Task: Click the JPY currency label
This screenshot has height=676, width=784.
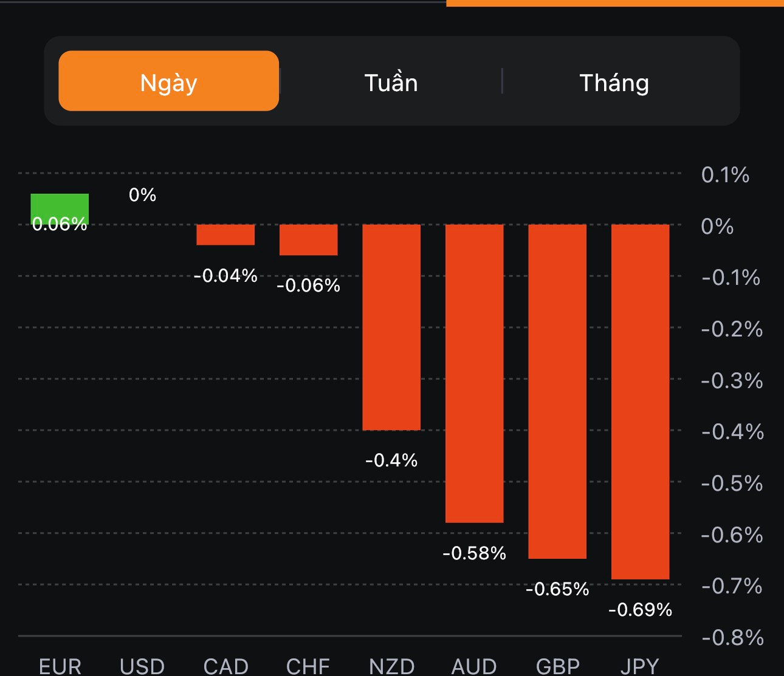Action: pyautogui.click(x=640, y=666)
